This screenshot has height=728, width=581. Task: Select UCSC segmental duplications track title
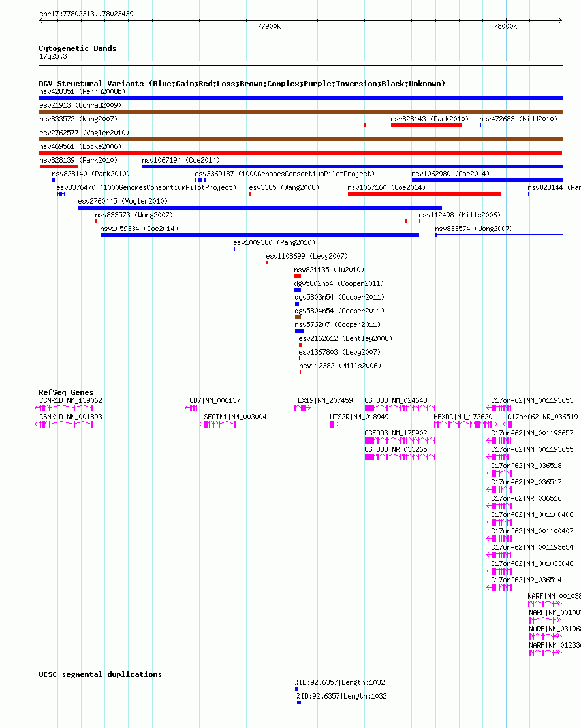pos(101,674)
